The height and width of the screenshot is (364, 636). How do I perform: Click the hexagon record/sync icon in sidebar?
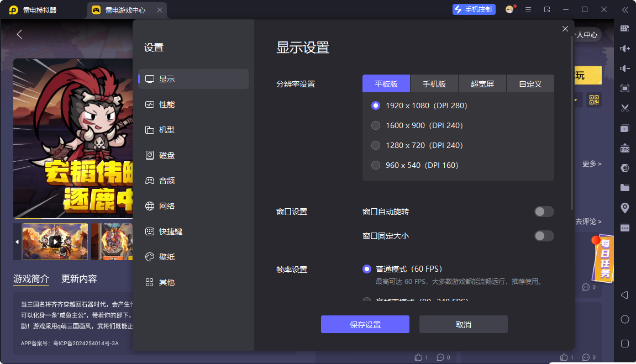tap(625, 168)
